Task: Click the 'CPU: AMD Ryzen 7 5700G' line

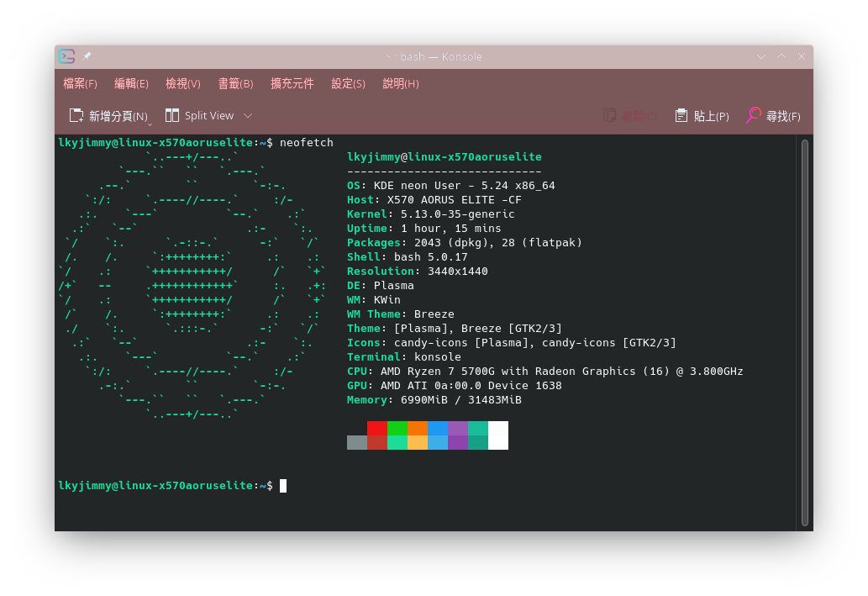Action: [x=544, y=371]
